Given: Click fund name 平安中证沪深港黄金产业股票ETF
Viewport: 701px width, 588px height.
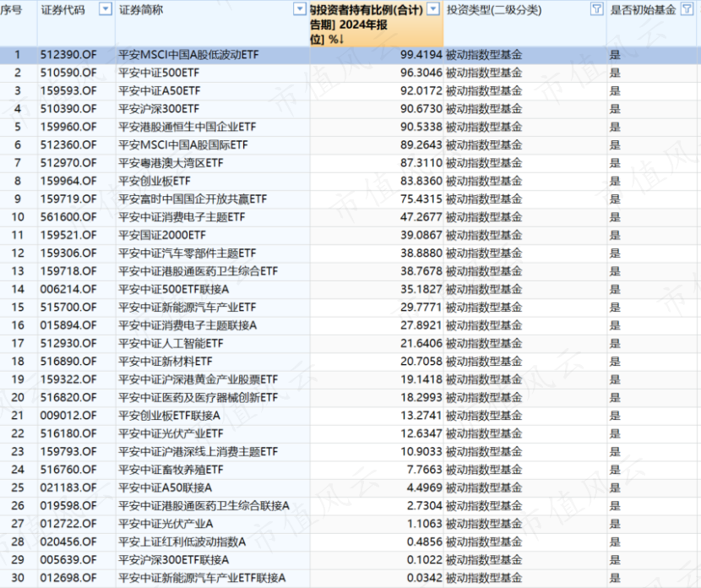Looking at the screenshot, I should click(x=198, y=379).
